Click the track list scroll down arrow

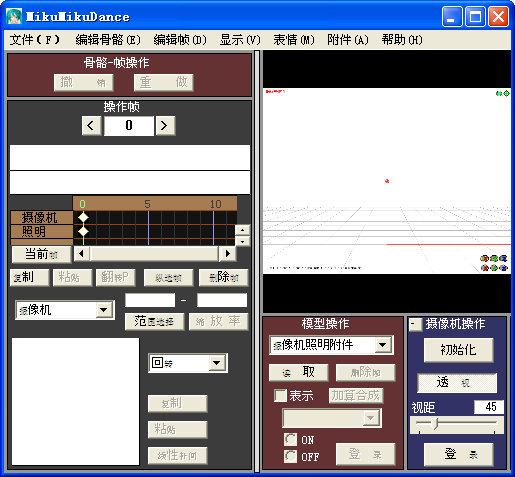pyautogui.click(x=243, y=241)
